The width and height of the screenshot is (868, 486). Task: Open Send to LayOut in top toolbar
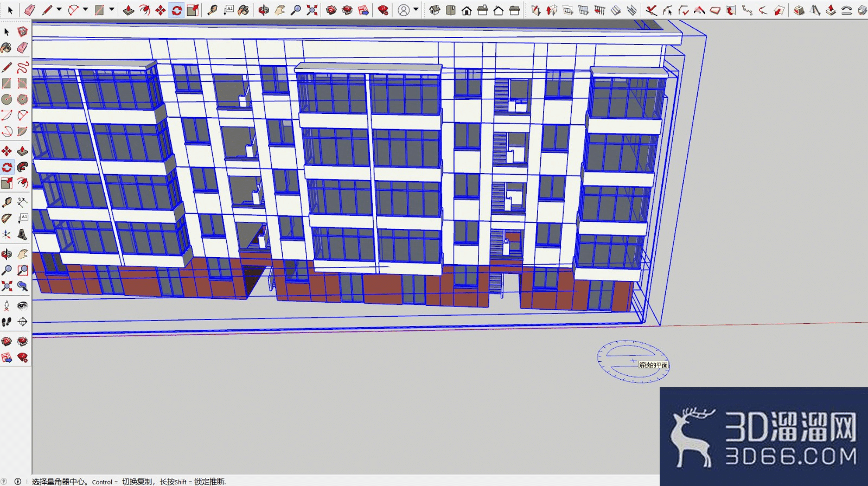363,10
